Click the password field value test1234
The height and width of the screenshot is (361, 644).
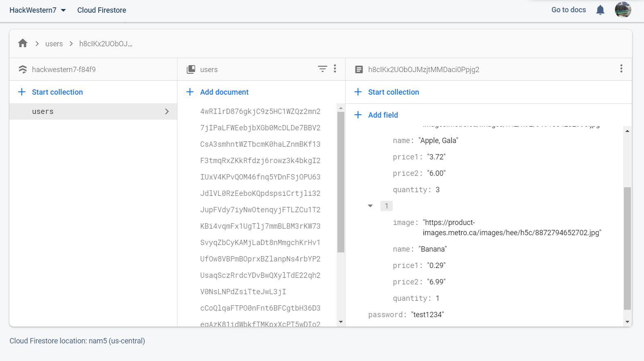coord(428,315)
